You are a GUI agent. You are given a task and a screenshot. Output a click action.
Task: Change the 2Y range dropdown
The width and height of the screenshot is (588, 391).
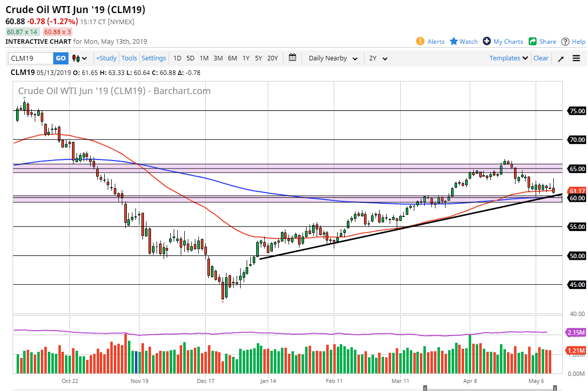pyautogui.click(x=377, y=58)
